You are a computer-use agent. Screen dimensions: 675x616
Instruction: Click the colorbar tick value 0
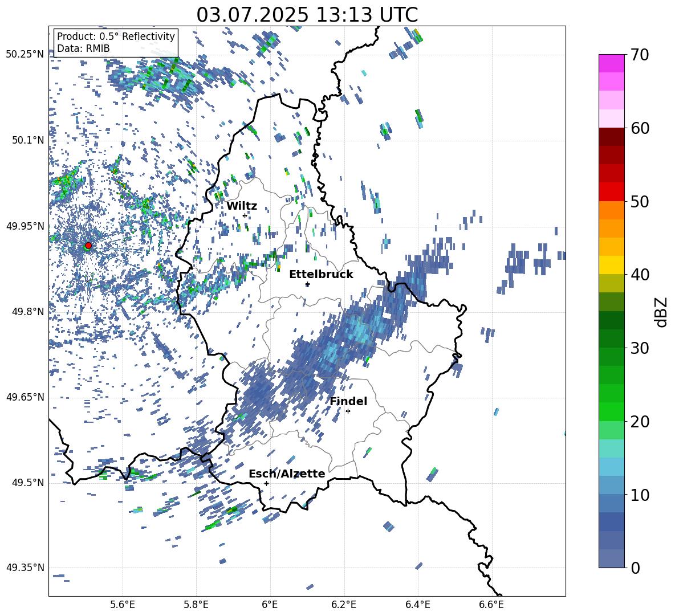click(635, 568)
